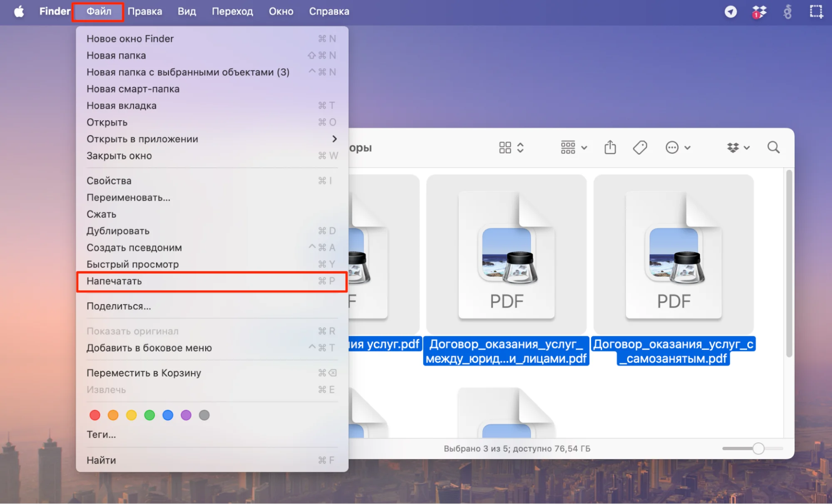Click the Tags icon in Finder toolbar
832x504 pixels.
point(640,147)
